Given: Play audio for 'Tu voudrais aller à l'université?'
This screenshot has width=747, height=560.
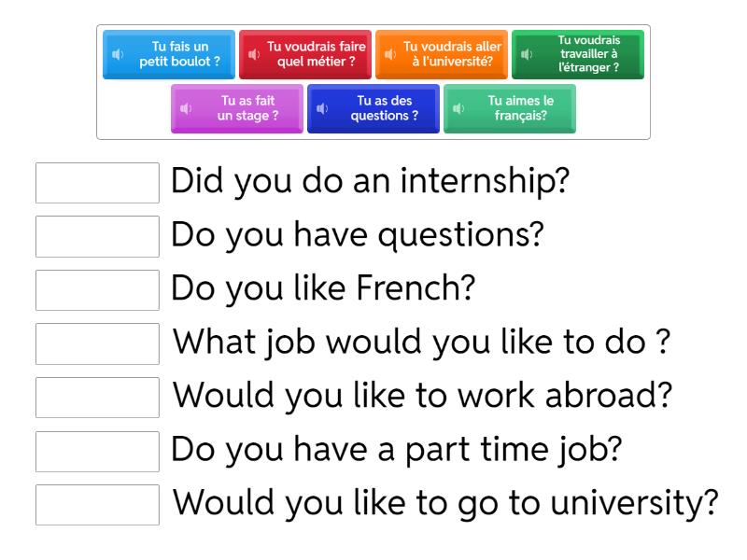Looking at the screenshot, I should point(390,54).
